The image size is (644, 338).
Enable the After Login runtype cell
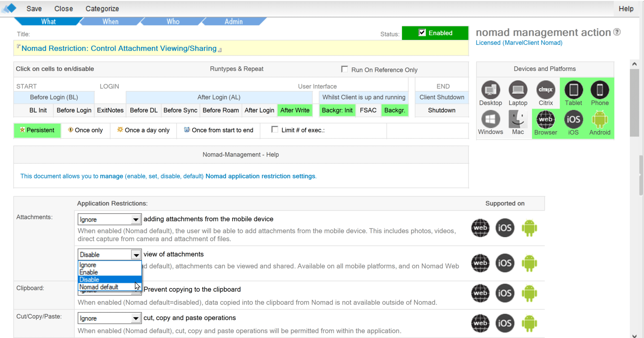(x=259, y=110)
